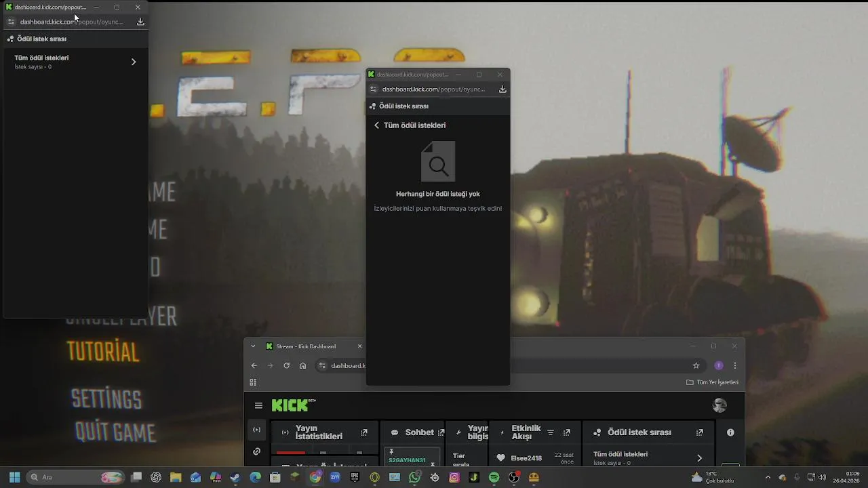Select link icon in Kick sidebar
Image resolution: width=868 pixels, height=488 pixels.
tap(256, 451)
